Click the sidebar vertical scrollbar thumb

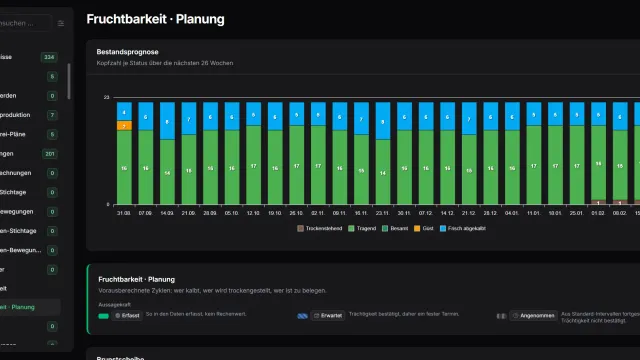point(69,81)
